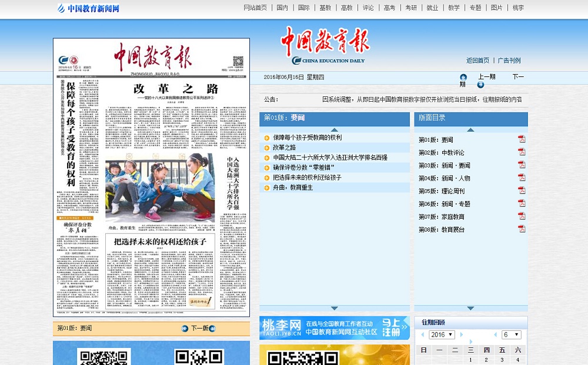
Task: Open 国内 in top navigation
Action: 282,8
